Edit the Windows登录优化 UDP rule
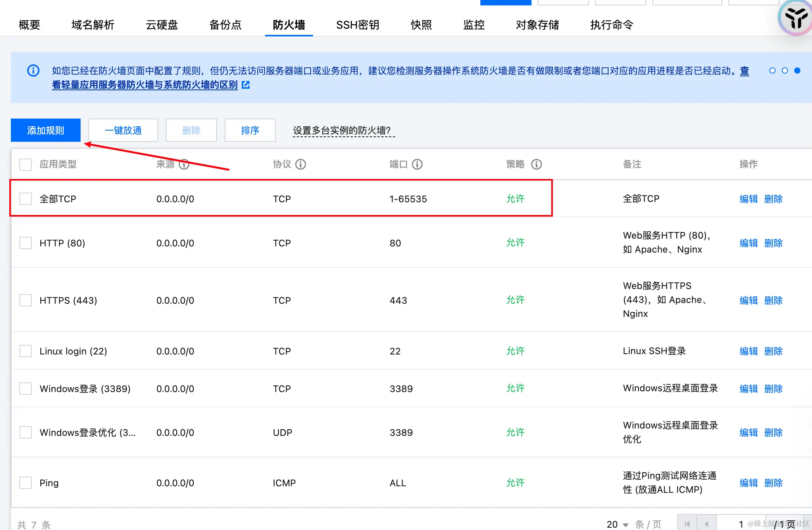 coord(749,432)
